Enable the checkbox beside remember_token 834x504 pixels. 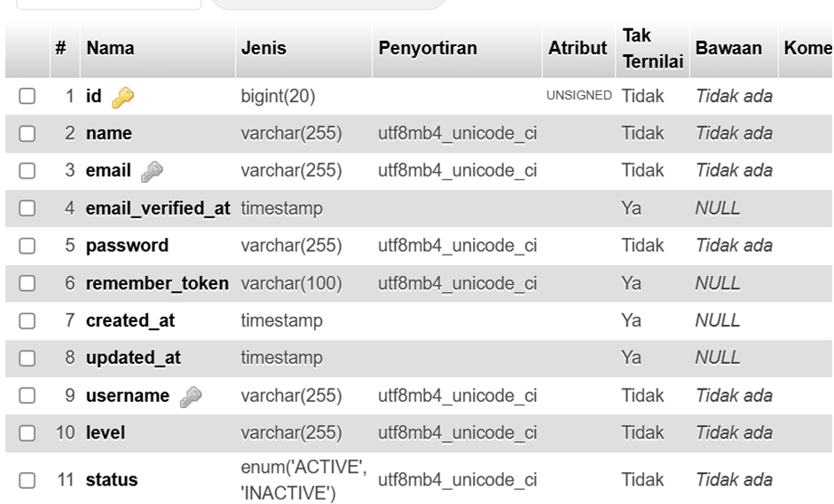click(x=27, y=284)
